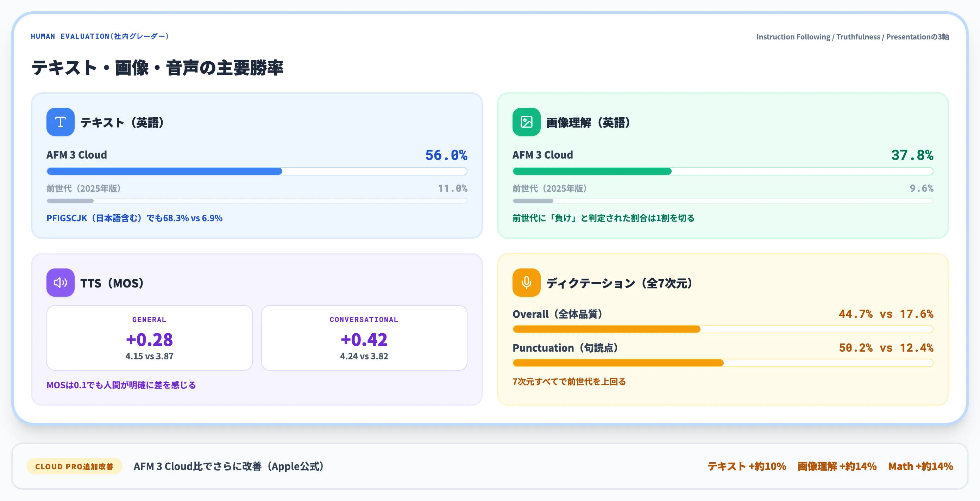Screen dimensions: 980x501
Task: Click the 前世代に「負け」と判定 note
Action: click(603, 218)
